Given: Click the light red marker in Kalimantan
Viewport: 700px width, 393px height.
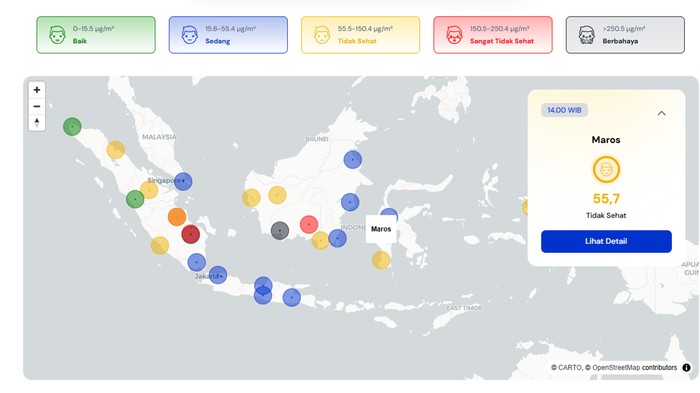Looking at the screenshot, I should pos(309,224).
